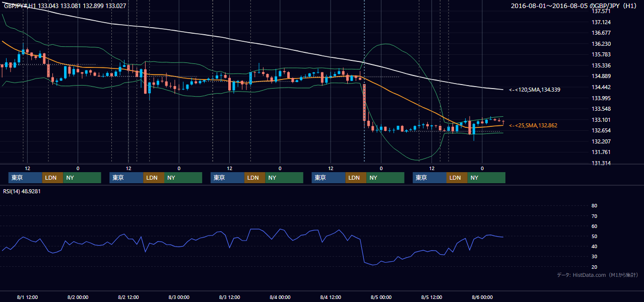
Task: Click the 8/5 00:00 date label
Action: pyautogui.click(x=381, y=297)
